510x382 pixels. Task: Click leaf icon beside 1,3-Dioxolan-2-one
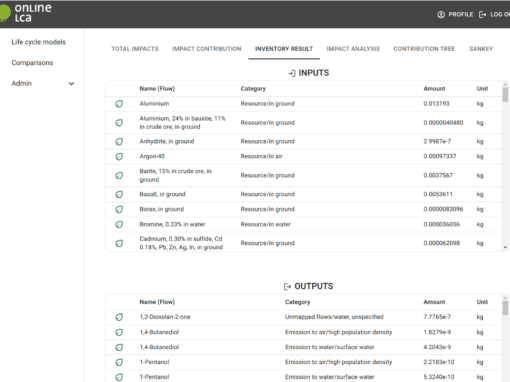coord(119,317)
